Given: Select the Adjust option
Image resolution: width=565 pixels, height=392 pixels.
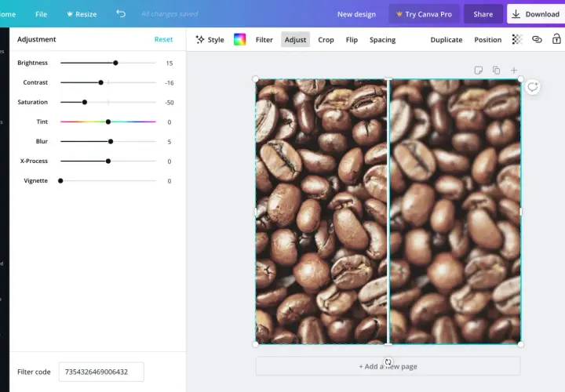Looking at the screenshot, I should 296,40.
